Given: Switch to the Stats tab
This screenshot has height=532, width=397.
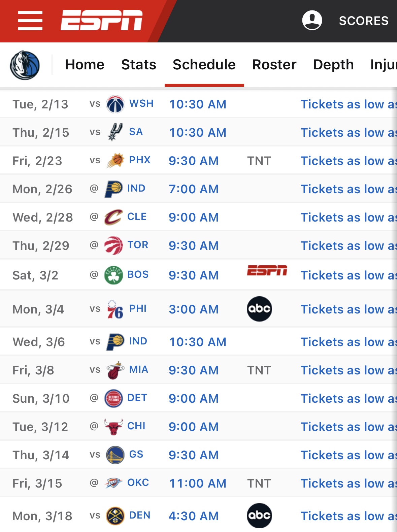Looking at the screenshot, I should coord(138,65).
